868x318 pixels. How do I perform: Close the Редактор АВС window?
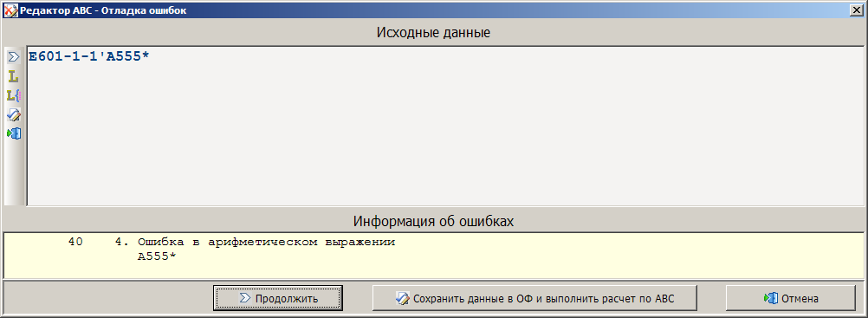pyautogui.click(x=858, y=10)
